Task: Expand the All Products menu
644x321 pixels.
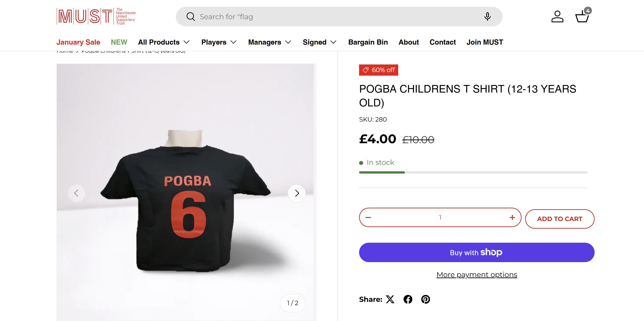Action: pyautogui.click(x=164, y=42)
